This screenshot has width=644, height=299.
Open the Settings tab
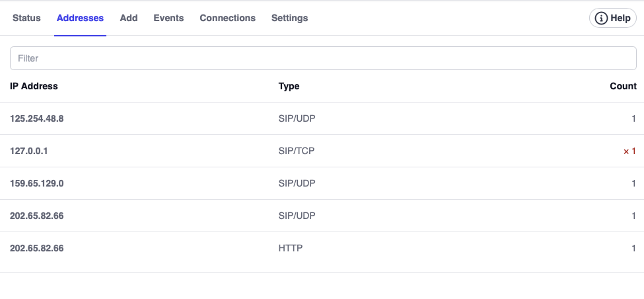(289, 19)
